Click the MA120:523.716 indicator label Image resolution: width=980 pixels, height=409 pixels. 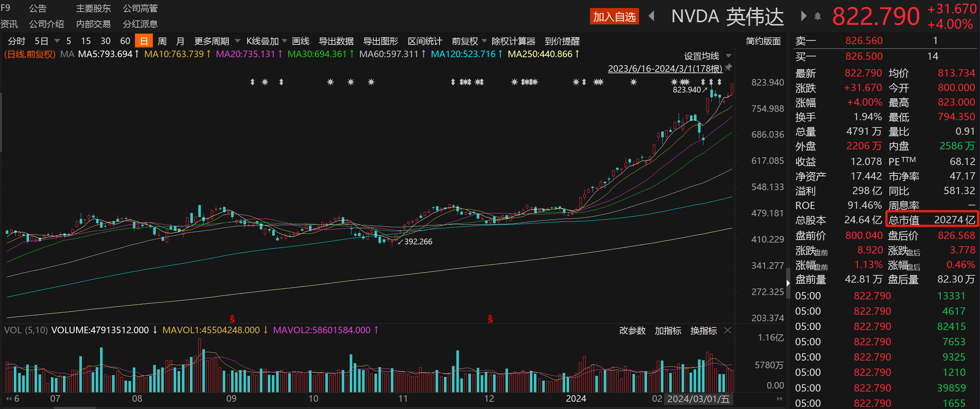tap(467, 54)
